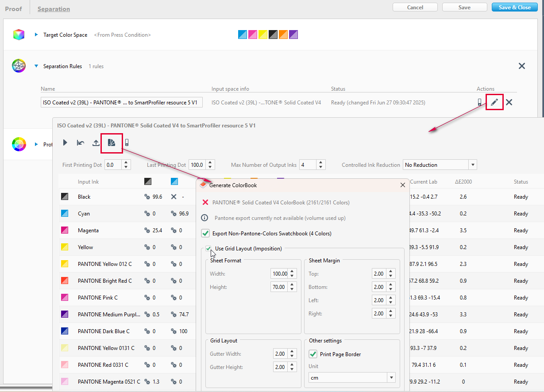544x392 pixels.
Task: Click the play icon in the rule editor toolbar
Action: (x=65, y=142)
